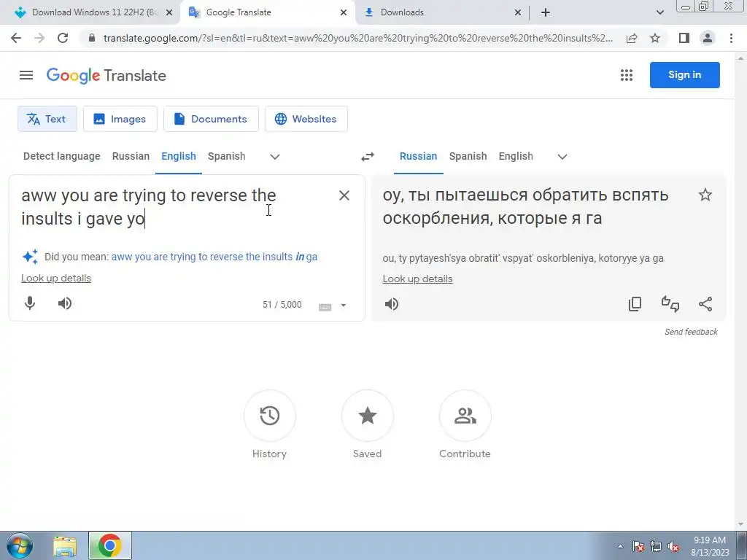
Task: Go back in browser history
Action: [16, 38]
